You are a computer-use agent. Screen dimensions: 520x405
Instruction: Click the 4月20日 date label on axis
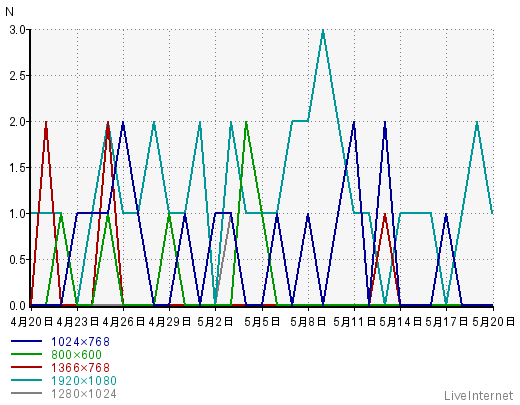[32, 322]
